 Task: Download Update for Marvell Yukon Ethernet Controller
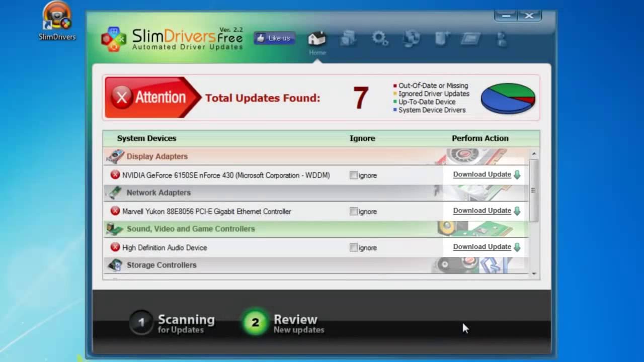pyautogui.click(x=482, y=211)
